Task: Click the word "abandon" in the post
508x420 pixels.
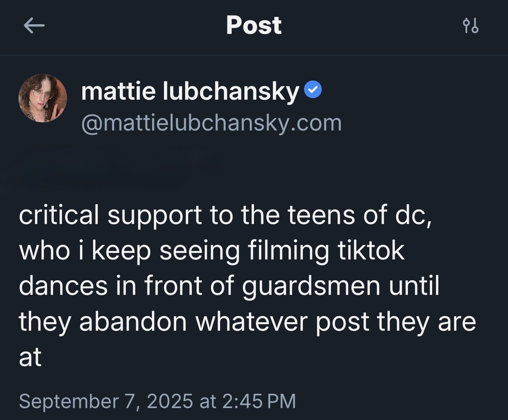Action: coord(133,322)
